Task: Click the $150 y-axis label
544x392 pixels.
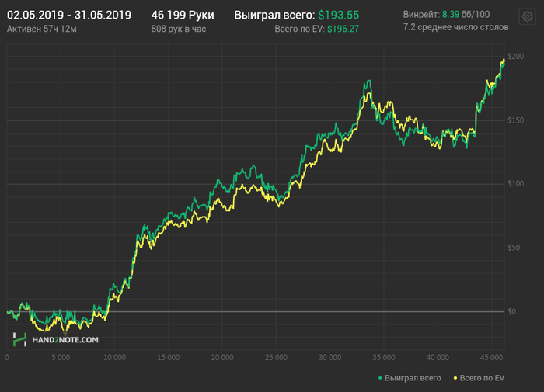Action: point(515,120)
